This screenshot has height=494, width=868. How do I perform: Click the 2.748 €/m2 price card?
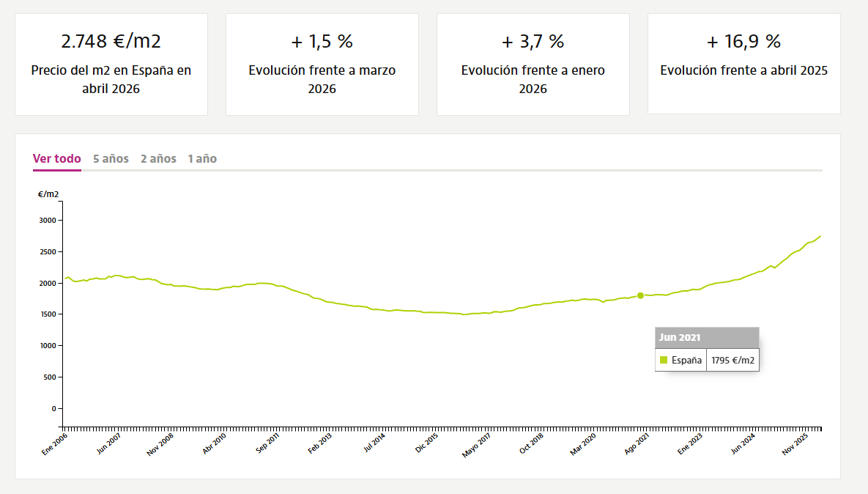(111, 64)
